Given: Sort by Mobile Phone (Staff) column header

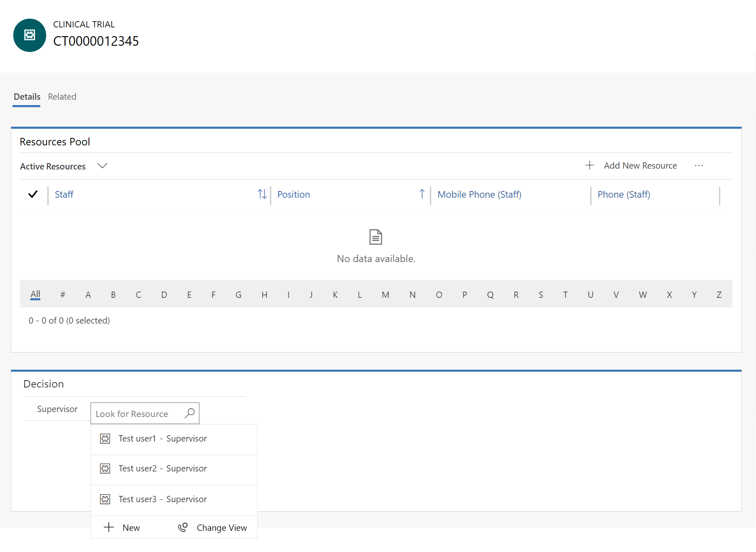Looking at the screenshot, I should point(479,194).
